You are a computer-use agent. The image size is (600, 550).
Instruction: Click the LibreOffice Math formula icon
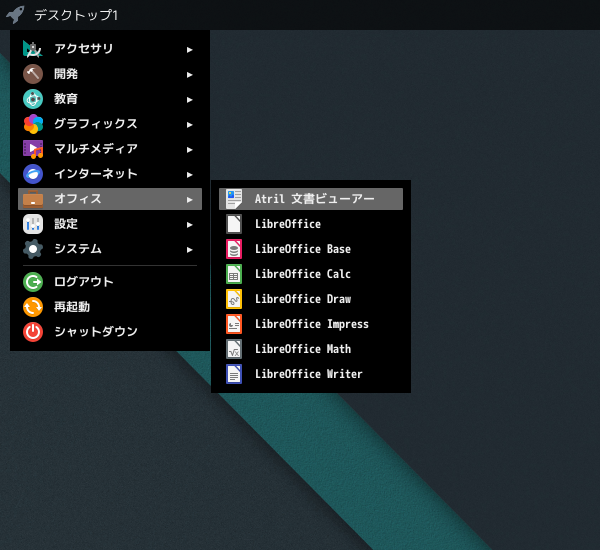pos(234,349)
